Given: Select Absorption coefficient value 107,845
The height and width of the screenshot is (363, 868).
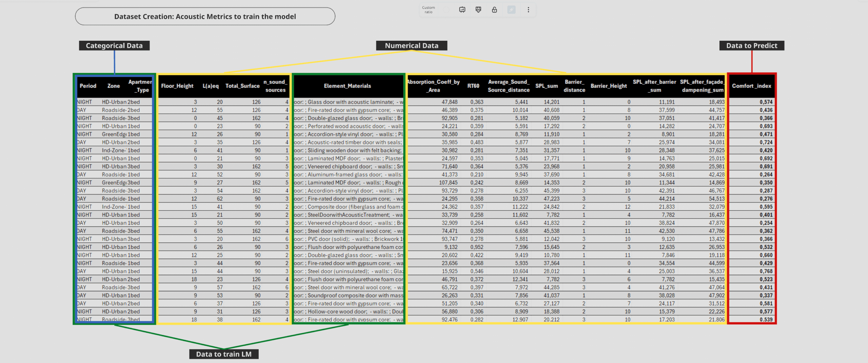Looking at the screenshot, I should coord(448,183).
